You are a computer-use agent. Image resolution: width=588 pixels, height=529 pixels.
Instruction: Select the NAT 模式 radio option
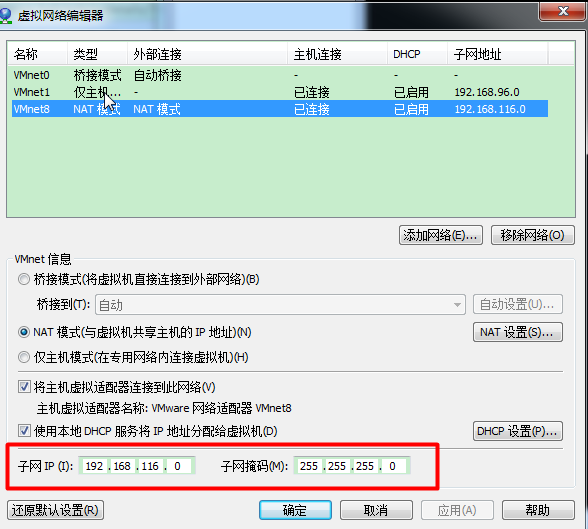(x=24, y=332)
